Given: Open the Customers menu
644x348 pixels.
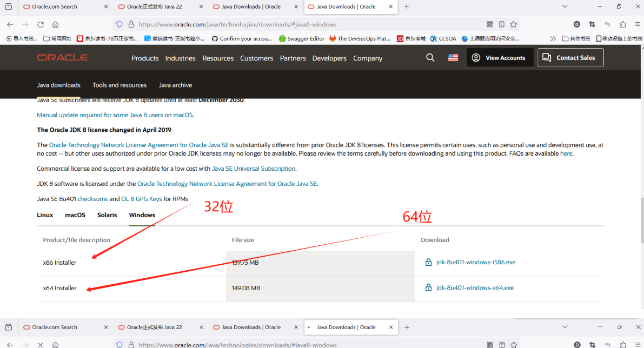Looking at the screenshot, I should point(257,58).
